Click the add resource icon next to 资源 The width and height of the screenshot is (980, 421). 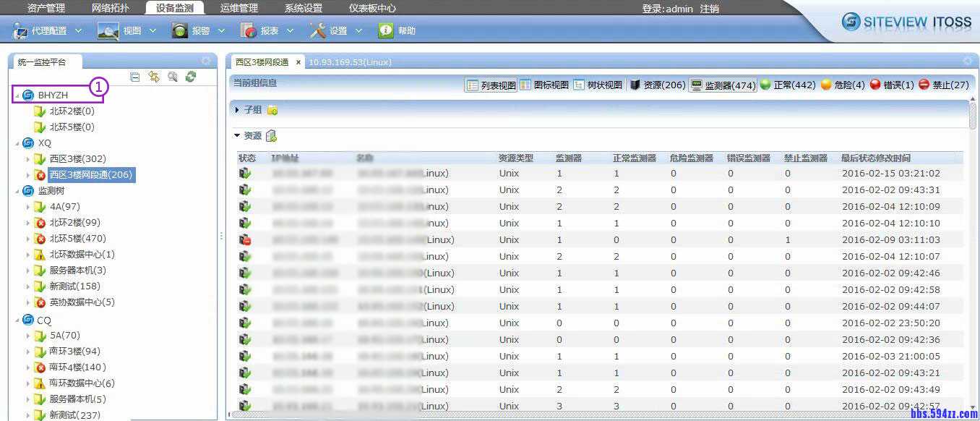pos(271,136)
